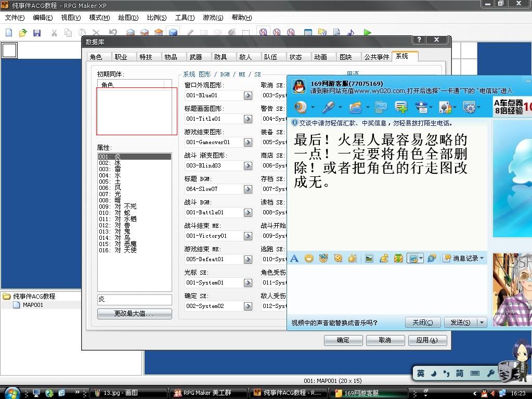Screen dimensions: 532x399
Task: Open the yellow smiley emoticon picker
Action: pos(309,259)
